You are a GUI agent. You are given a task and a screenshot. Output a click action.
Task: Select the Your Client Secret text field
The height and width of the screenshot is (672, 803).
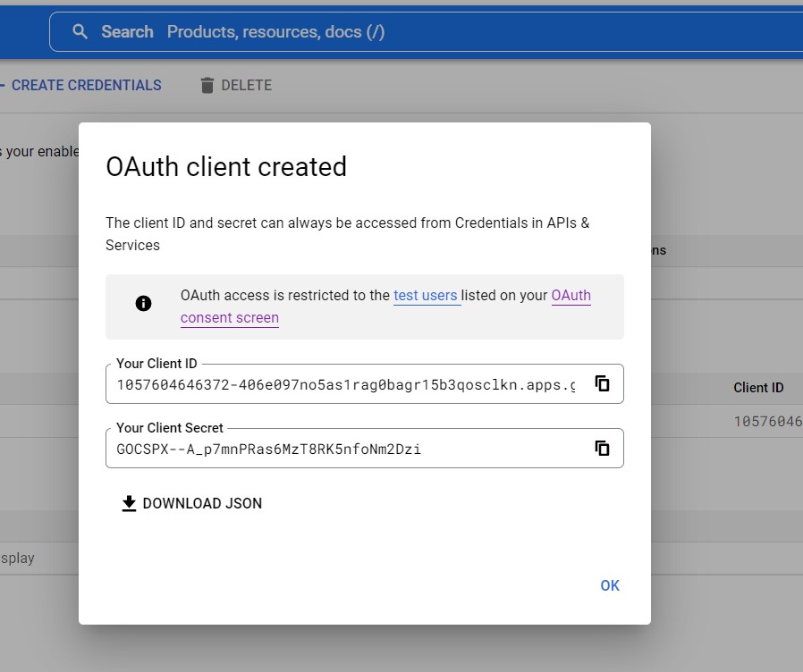point(340,448)
